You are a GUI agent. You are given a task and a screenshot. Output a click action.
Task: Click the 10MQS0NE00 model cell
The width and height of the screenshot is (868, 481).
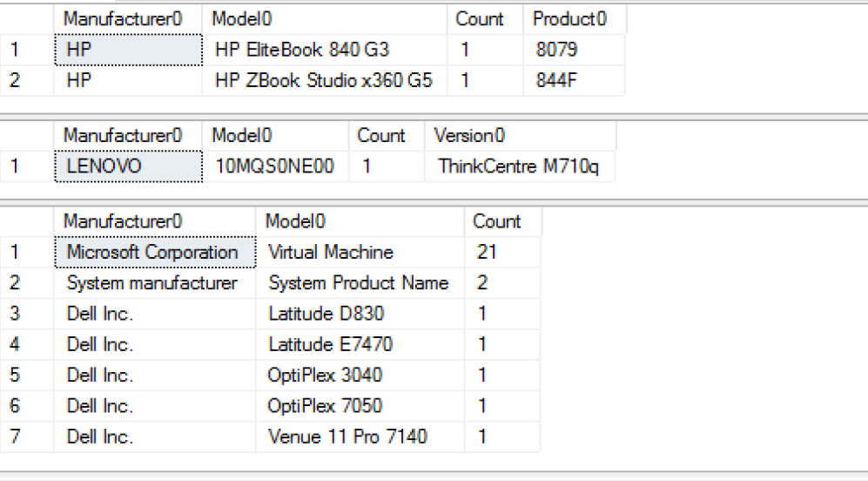coord(273,166)
